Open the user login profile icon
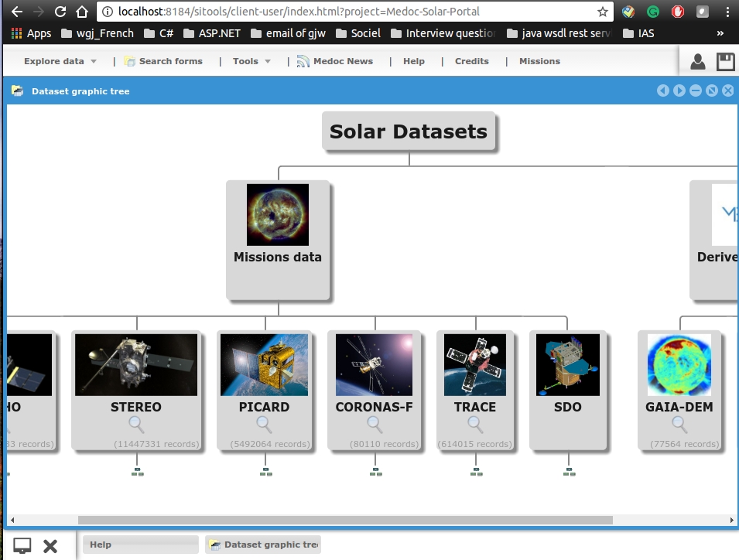 click(698, 62)
